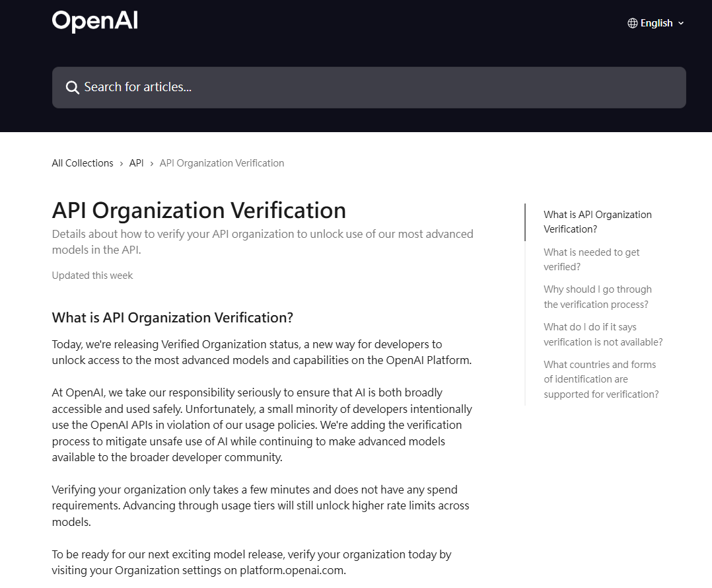This screenshot has height=588, width=712.
Task: Click the 'Updated this week' text
Action: coord(92,276)
